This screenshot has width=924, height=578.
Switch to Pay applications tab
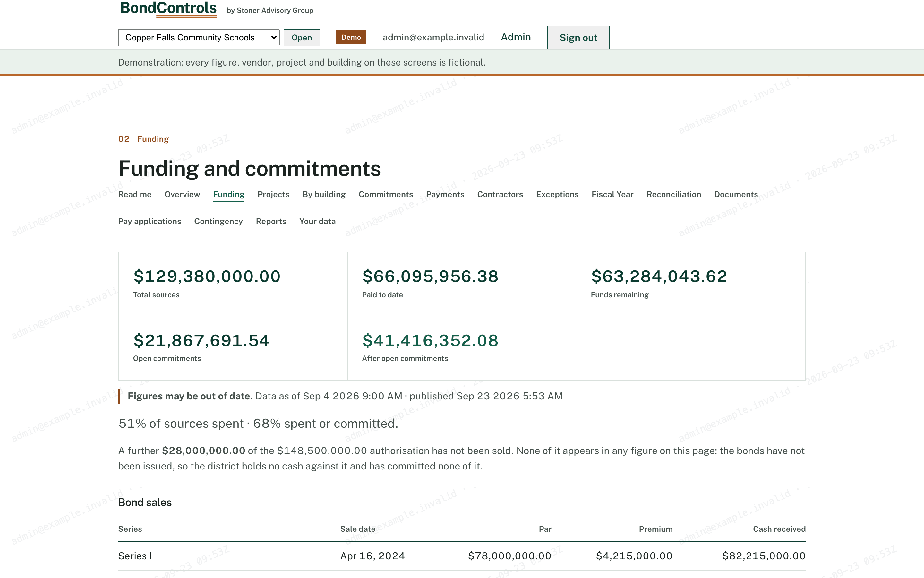click(150, 221)
